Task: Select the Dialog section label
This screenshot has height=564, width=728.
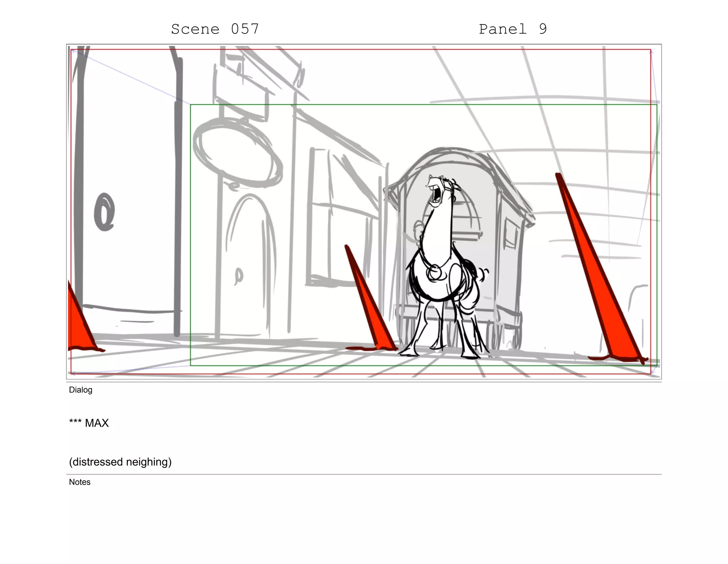Action: click(x=81, y=390)
